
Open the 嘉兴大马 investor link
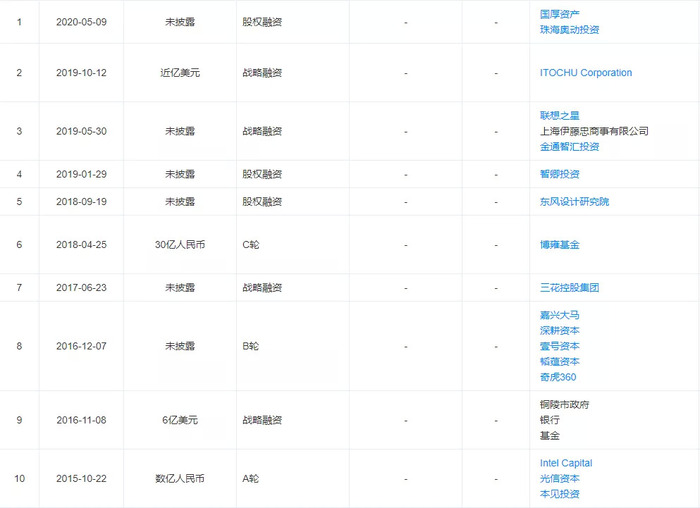(559, 315)
